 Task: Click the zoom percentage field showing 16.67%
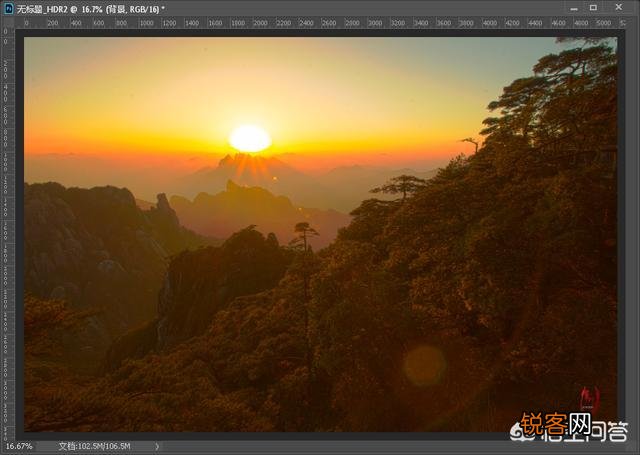pyautogui.click(x=19, y=446)
